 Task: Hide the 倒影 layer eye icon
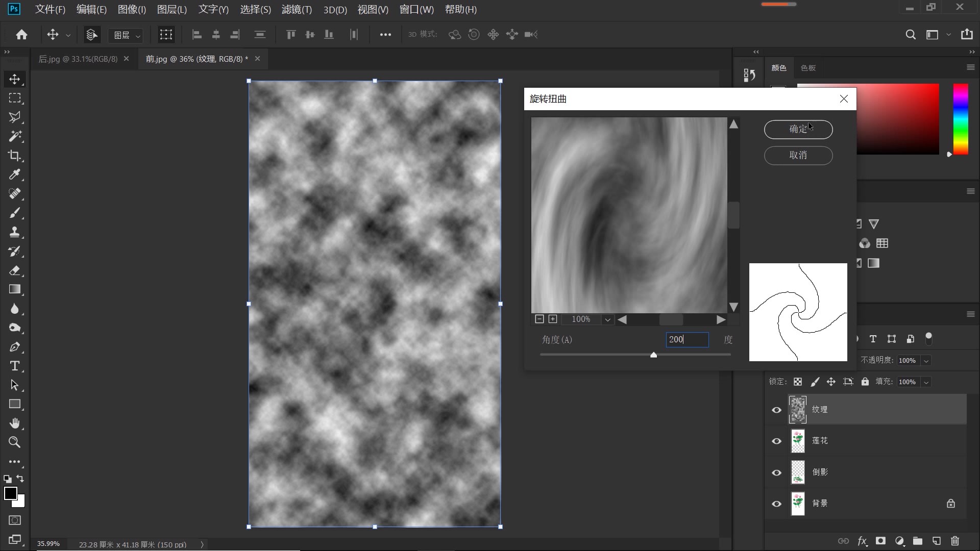[776, 472]
